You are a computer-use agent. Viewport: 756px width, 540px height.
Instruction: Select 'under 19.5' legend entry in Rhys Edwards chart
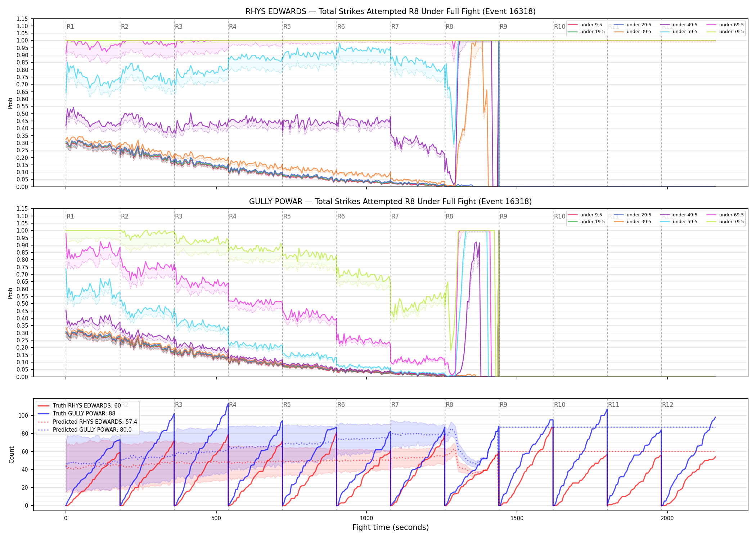click(586, 32)
